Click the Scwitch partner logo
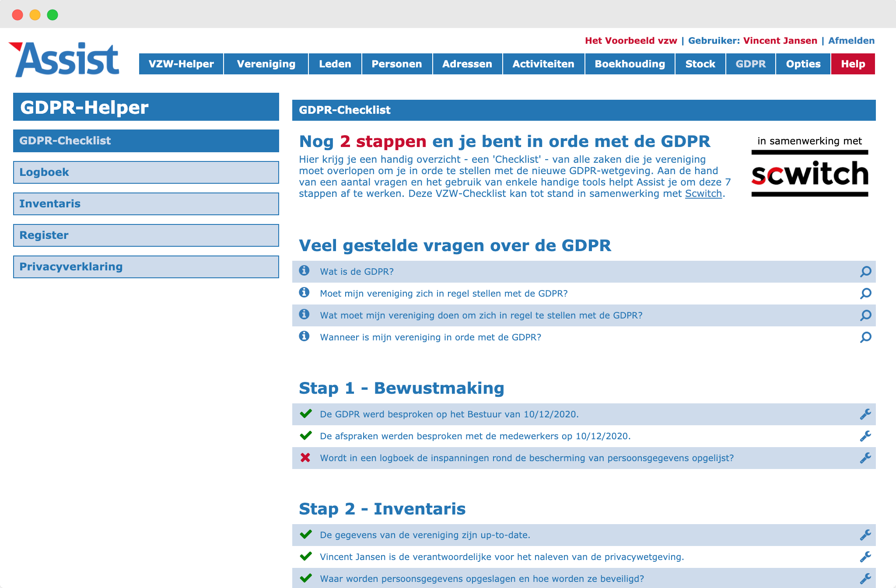Screen dimensions: 896x588 tap(810, 173)
